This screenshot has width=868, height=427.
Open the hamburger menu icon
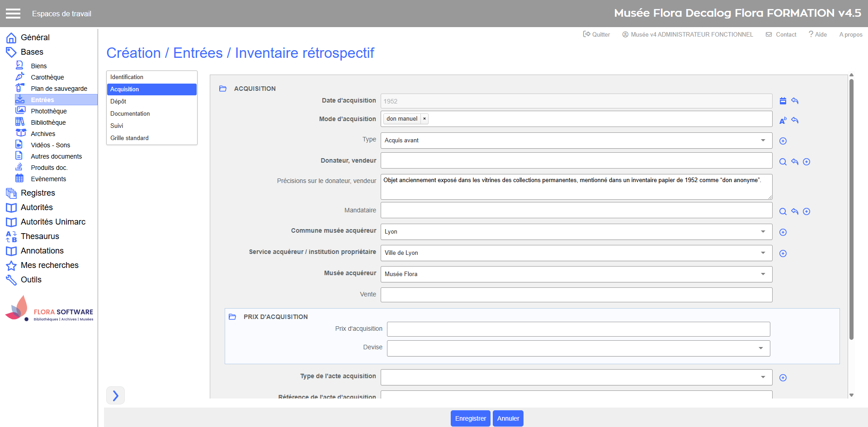(13, 14)
